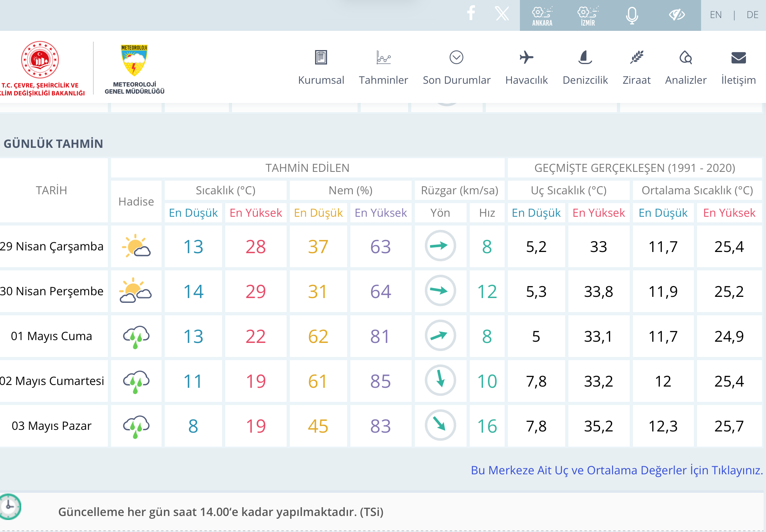The width and height of the screenshot is (766, 532).
Task: Open the Denizcilik menu
Action: [585, 80]
